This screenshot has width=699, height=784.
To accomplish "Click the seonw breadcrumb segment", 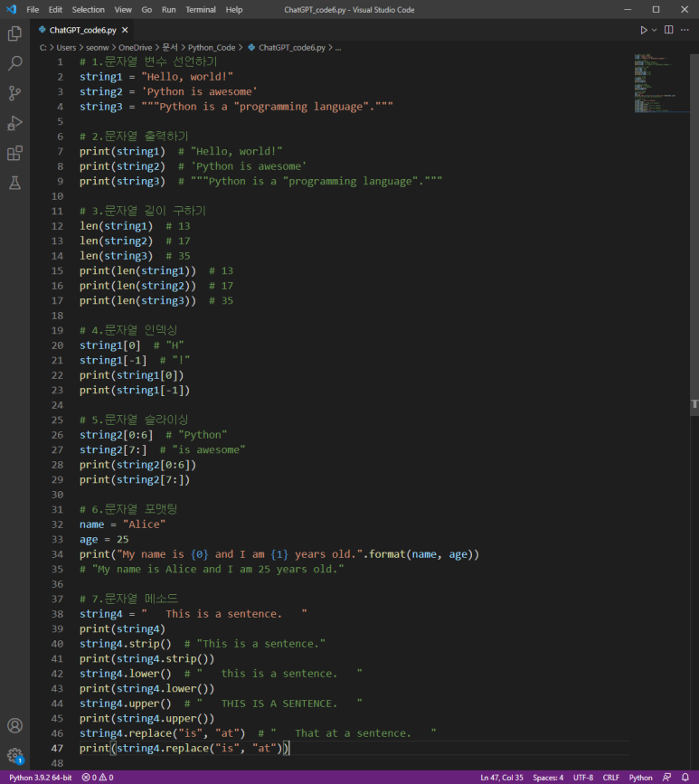I will (97, 48).
